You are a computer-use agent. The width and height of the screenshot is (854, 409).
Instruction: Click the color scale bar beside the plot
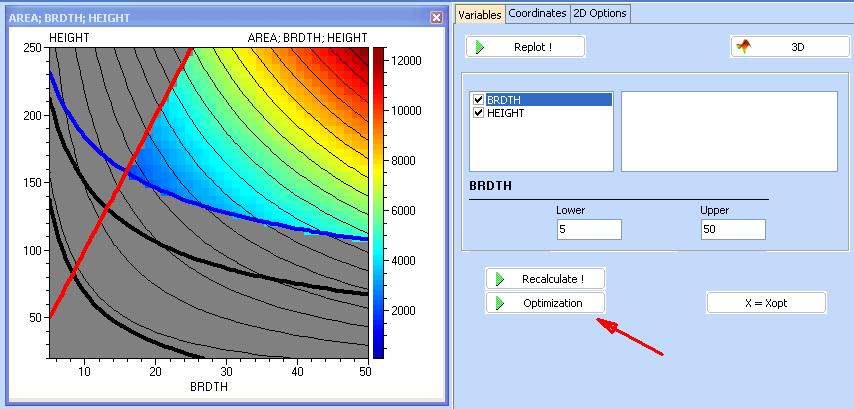(378, 200)
